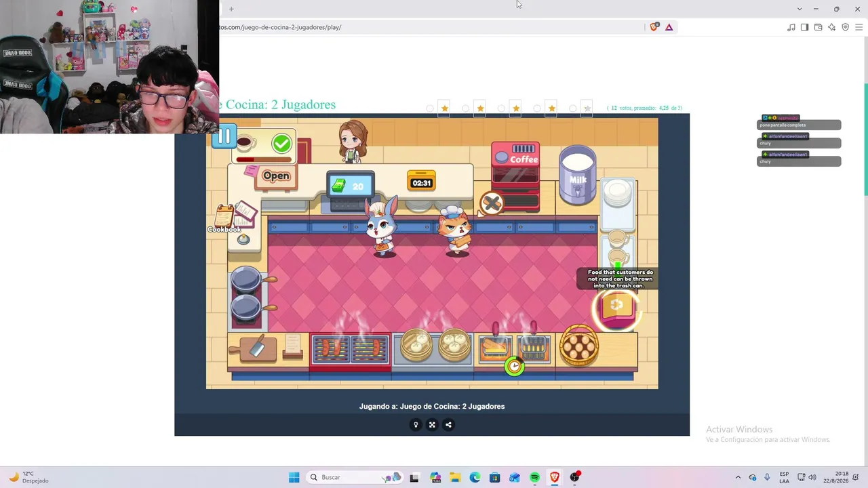This screenshot has height=488, width=868.
Task: Open the weather widget showing 12°C
Action: click(28, 477)
